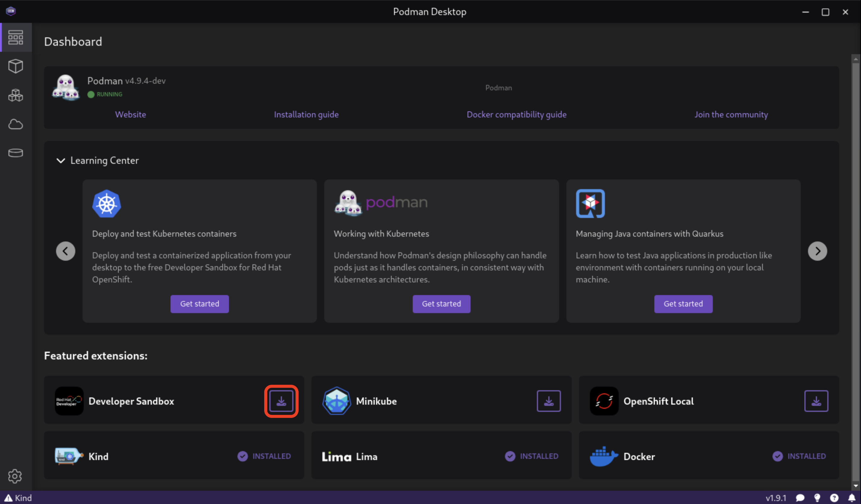
Task: Click the scrollbar down arrow
Action: [x=856, y=486]
